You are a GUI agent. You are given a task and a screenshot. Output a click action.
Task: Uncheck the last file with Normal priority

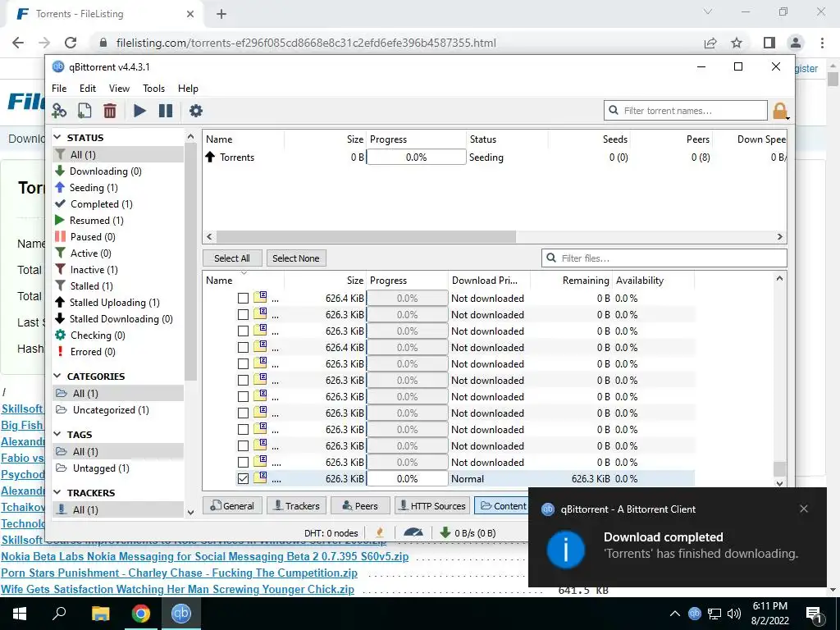(243, 479)
